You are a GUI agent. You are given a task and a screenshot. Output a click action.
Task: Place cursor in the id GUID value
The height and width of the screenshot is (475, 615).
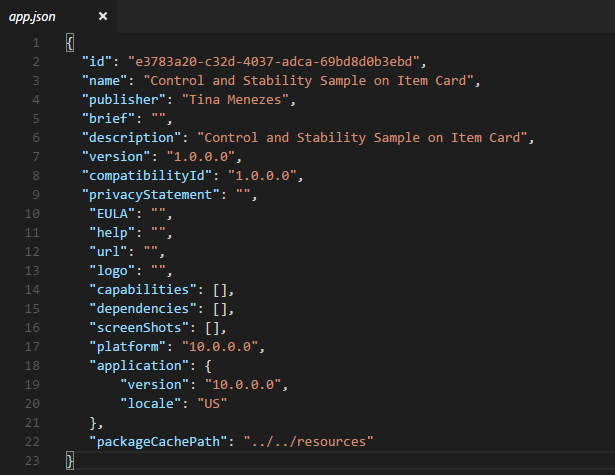click(274, 62)
